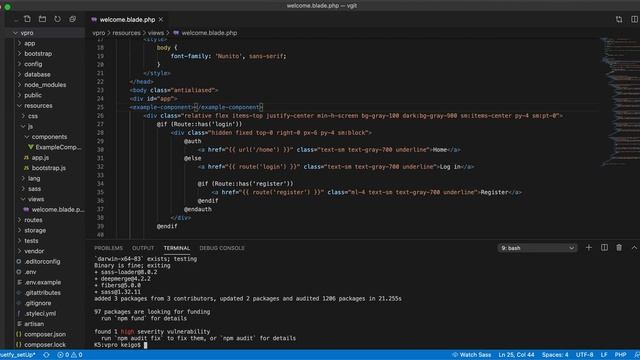The height and width of the screenshot is (360, 640).
Task: Click the New File icon in explorer
Action: 27,19
